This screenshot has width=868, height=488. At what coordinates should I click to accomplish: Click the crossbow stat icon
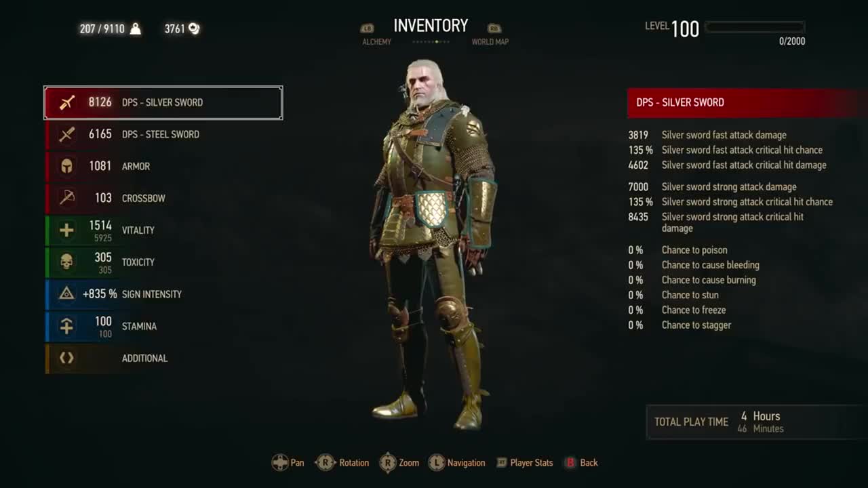(x=66, y=198)
